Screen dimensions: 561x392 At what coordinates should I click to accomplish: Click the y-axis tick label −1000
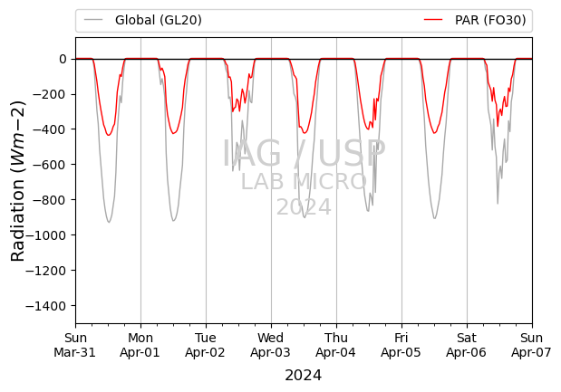point(46,235)
